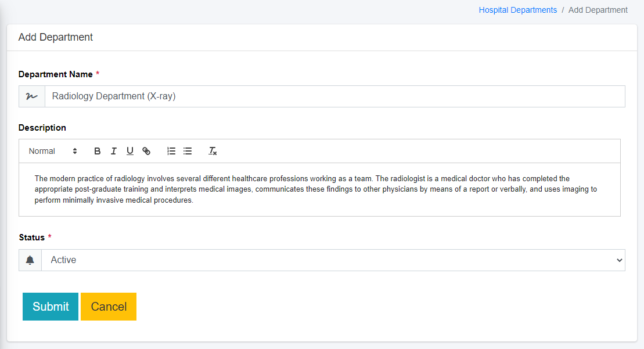Focus the Department Name input field
This screenshot has width=644, height=349.
(334, 96)
